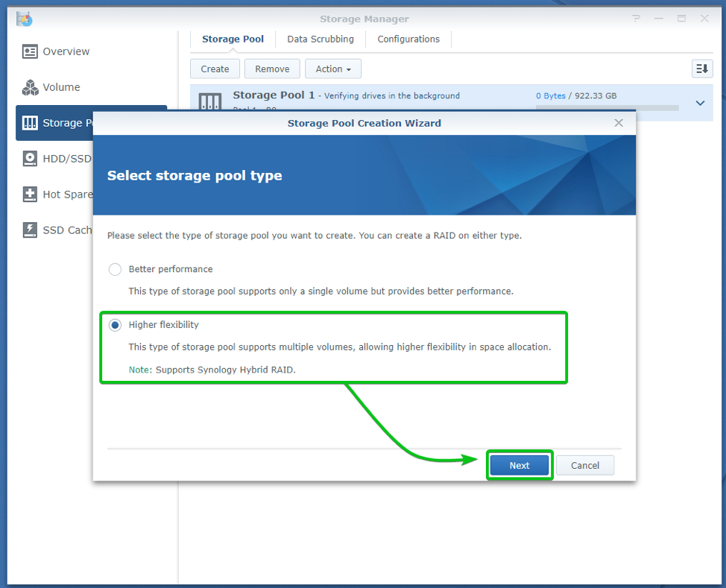
Task: Maximize the Storage Manager window
Action: tap(681, 19)
